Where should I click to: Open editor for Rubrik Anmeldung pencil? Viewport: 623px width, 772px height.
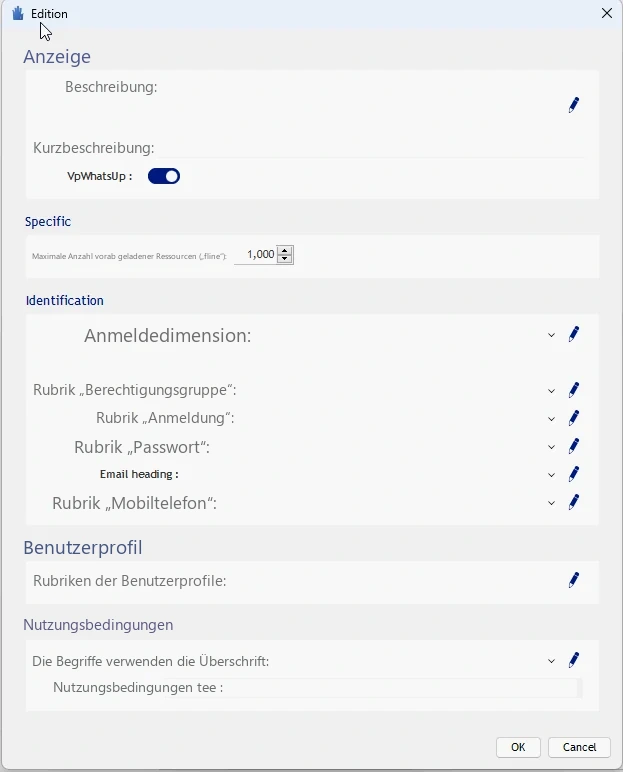pos(574,418)
